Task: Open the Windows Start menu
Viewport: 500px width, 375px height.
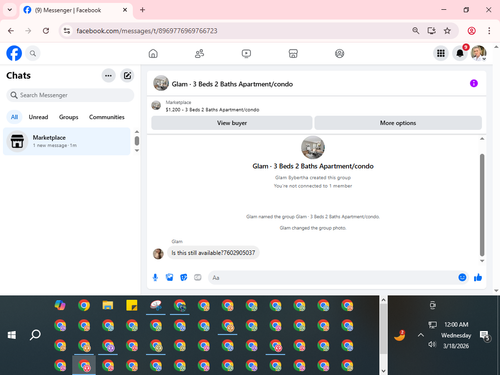Action: click(x=12, y=335)
